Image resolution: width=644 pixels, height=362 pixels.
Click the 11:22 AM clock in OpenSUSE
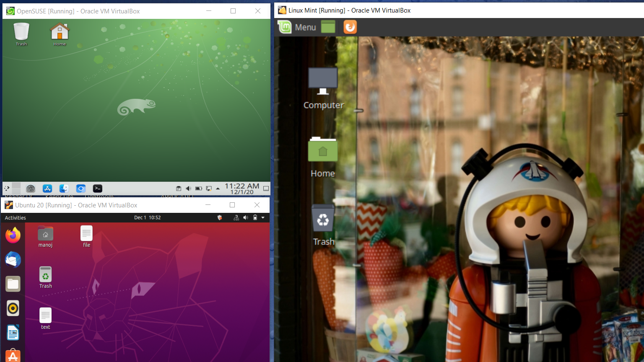[x=241, y=189]
